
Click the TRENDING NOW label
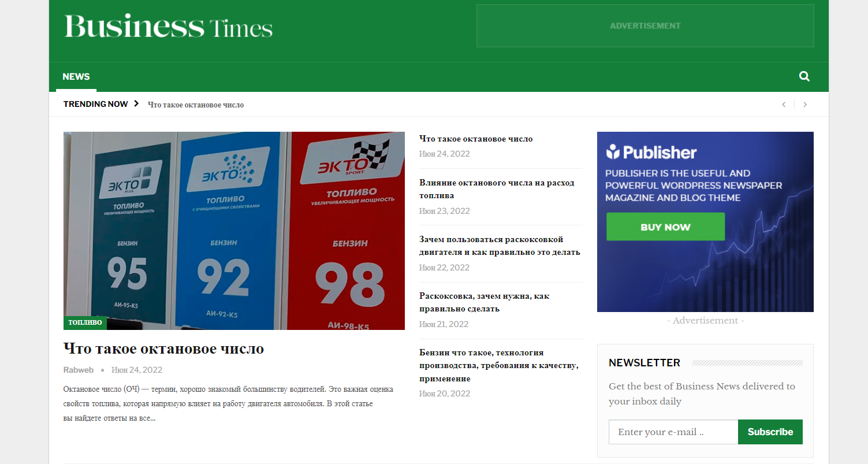95,104
